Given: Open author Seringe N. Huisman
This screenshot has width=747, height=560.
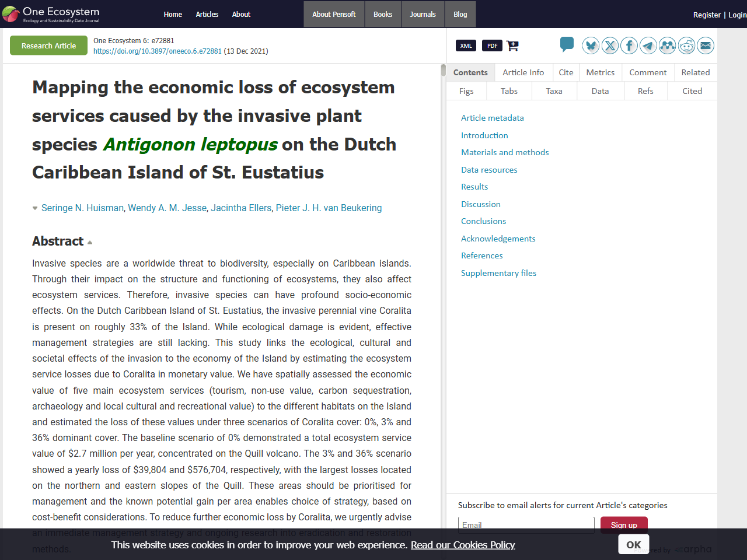Looking at the screenshot, I should coord(82,208).
